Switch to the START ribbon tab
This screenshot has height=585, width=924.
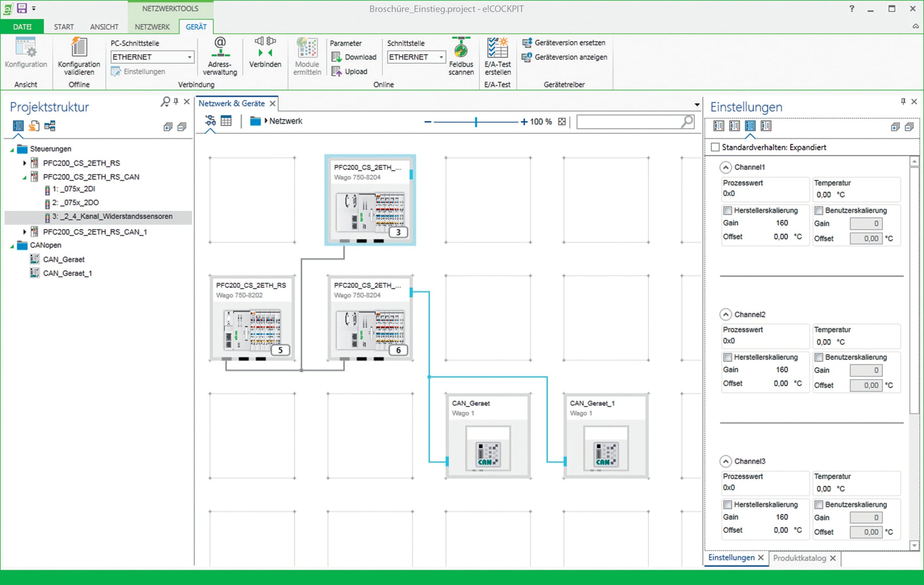tap(64, 27)
